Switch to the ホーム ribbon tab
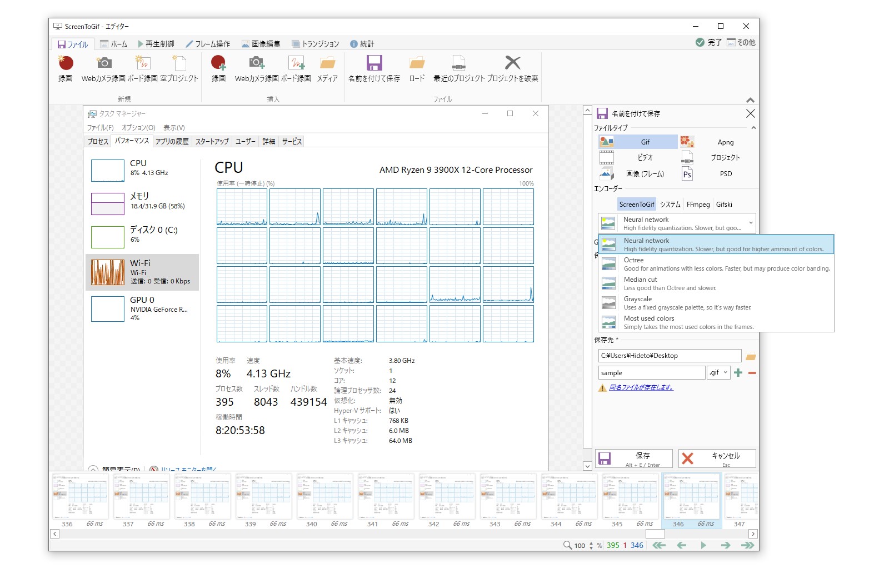This screenshot has width=869, height=588. pyautogui.click(x=113, y=44)
